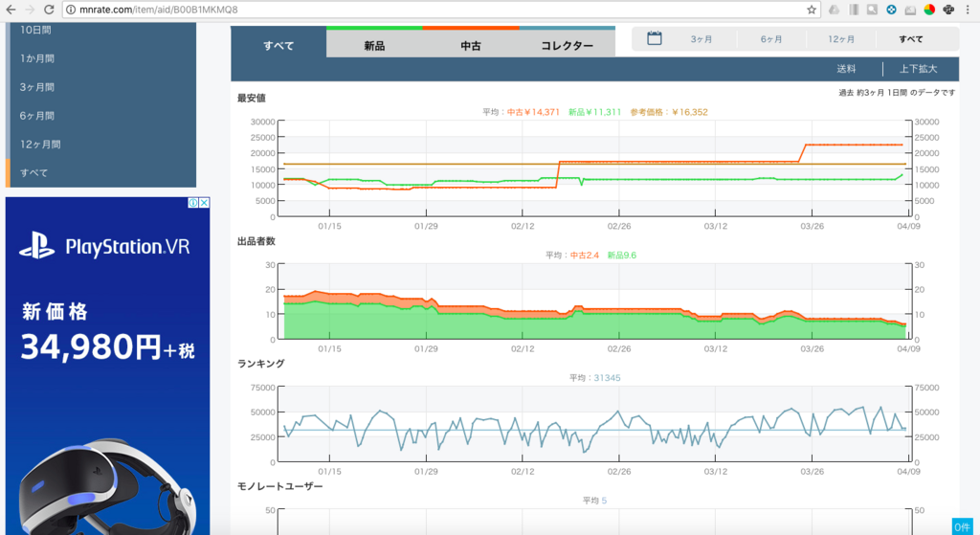Click the 過去 約3ヶ月 1日間 のデータです note

(897, 93)
